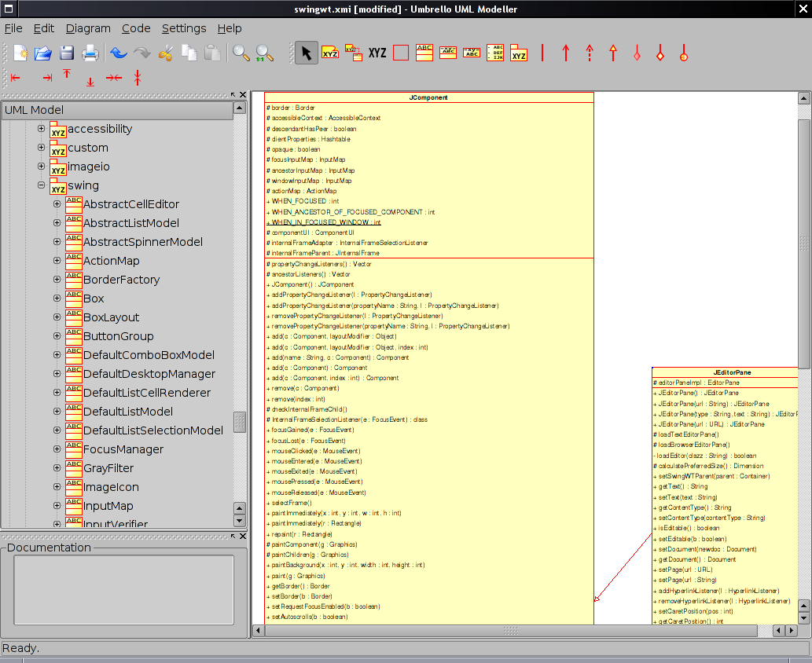Expand the DefaultListModel class node
This screenshot has height=663, width=812.
(x=57, y=412)
